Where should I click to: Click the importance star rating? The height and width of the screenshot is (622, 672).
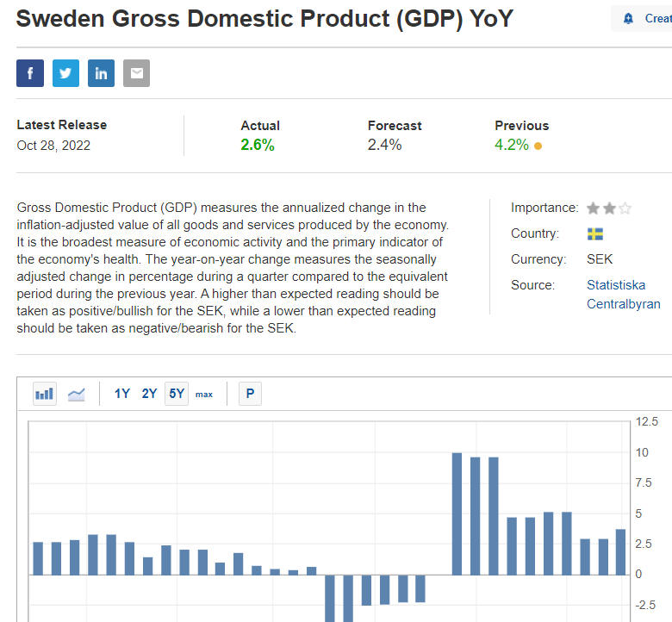(609, 208)
